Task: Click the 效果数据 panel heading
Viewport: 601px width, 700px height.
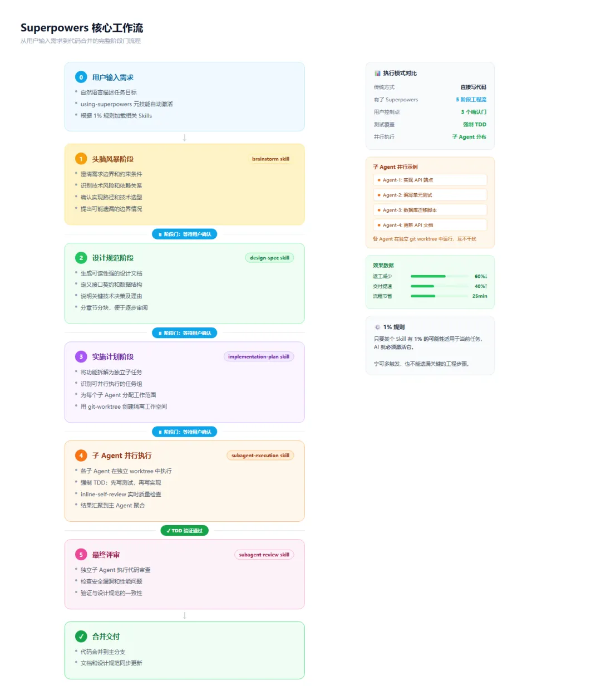Action: coord(383,266)
